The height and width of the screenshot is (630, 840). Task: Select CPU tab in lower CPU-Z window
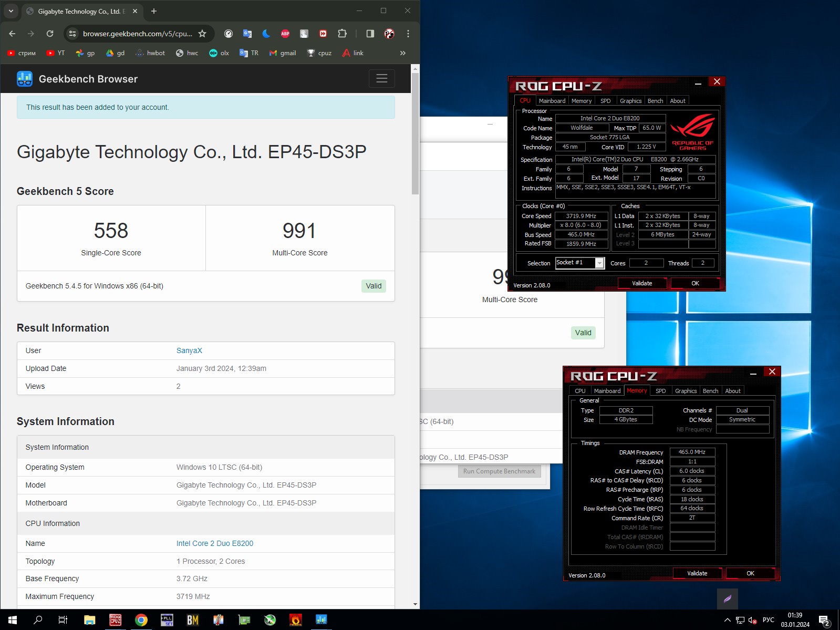580,391
